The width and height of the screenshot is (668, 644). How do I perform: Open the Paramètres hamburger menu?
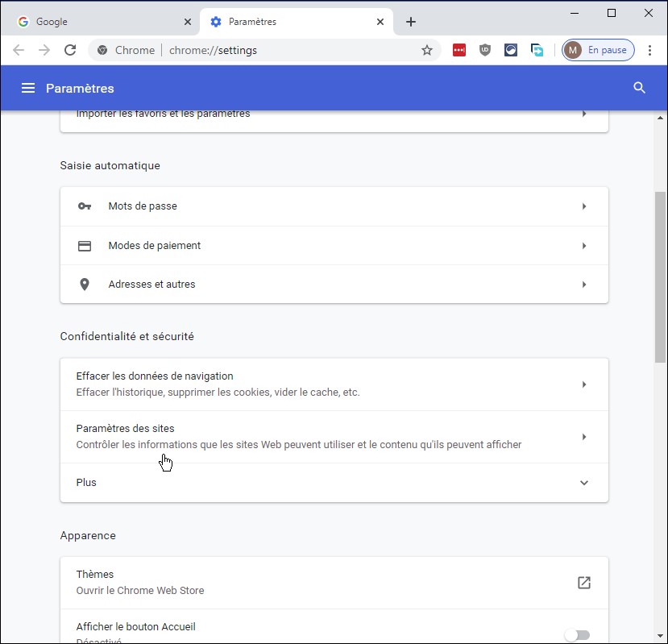pos(28,88)
